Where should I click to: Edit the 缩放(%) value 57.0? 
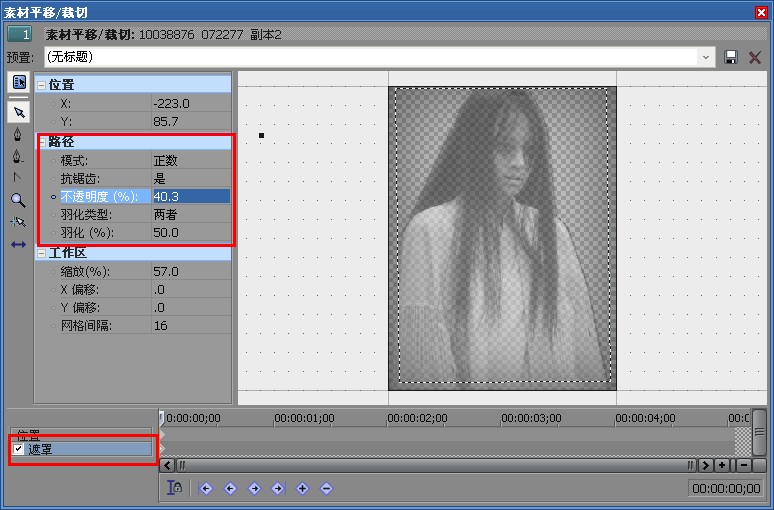pos(191,272)
